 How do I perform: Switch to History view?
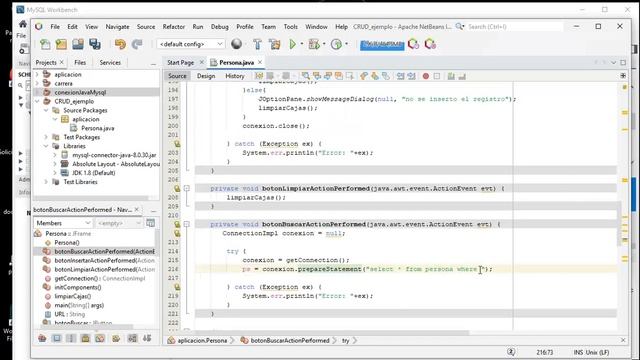point(235,76)
